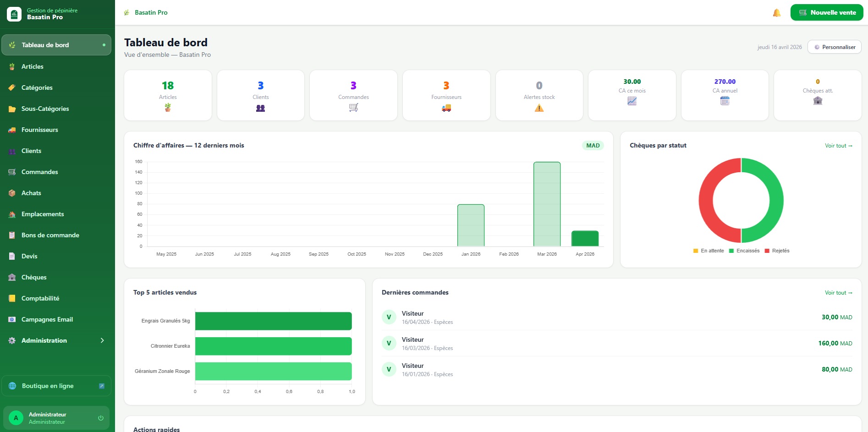This screenshot has width=868, height=432.
Task: Expand the Administration submenu chevron
Action: point(102,340)
